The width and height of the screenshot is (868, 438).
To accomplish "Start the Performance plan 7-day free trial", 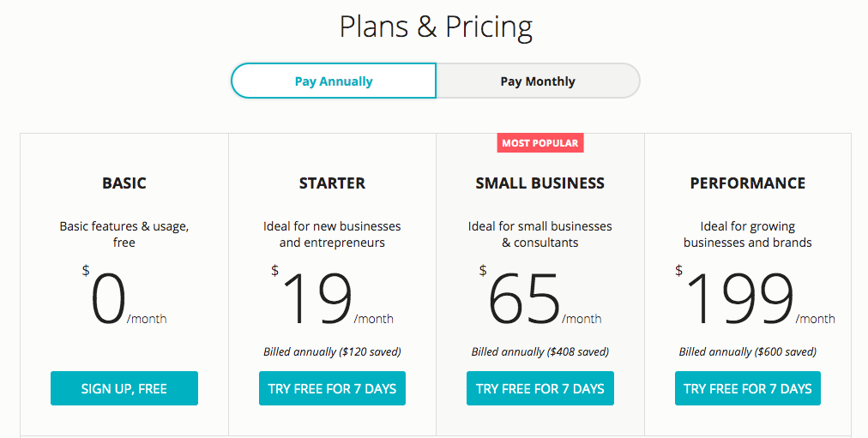I will click(748, 388).
